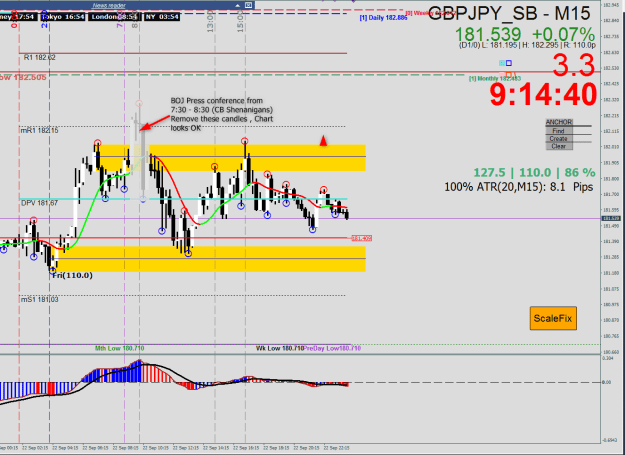625x455 pixels.
Task: Select the 13:00 vertical time marker label
Action: coord(210,22)
